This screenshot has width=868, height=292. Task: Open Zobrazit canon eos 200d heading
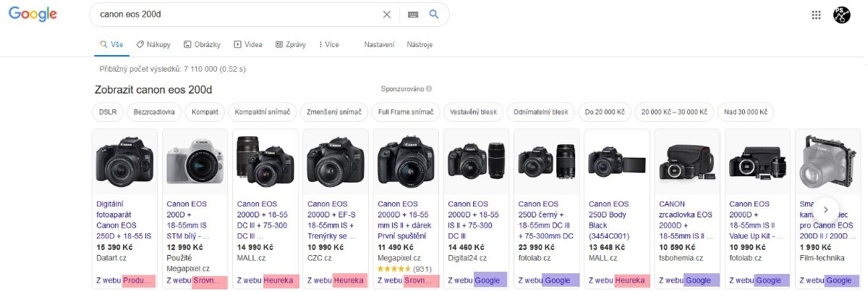(x=153, y=90)
